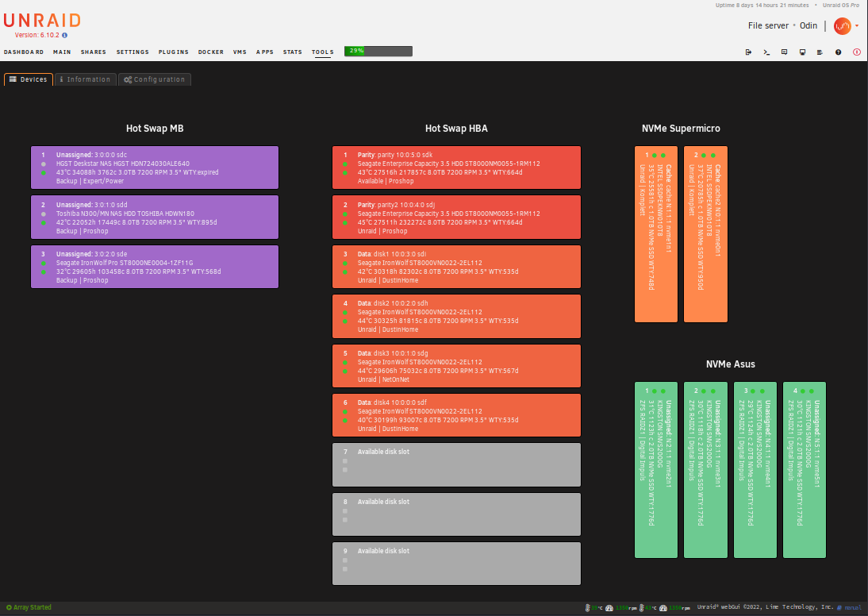The height and width of the screenshot is (616, 868).
Task: Open the Docker menu
Action: (211, 52)
